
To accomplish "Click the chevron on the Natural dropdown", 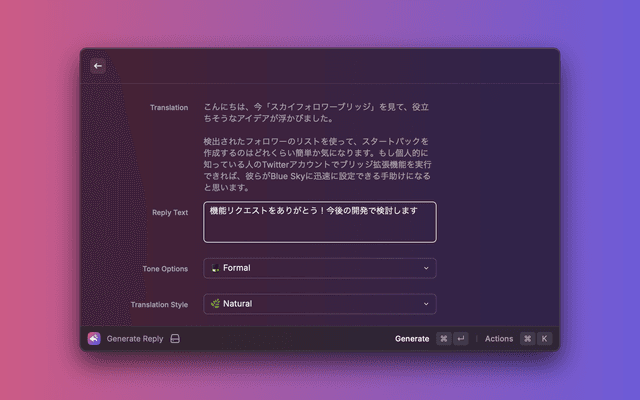I will (x=426, y=304).
